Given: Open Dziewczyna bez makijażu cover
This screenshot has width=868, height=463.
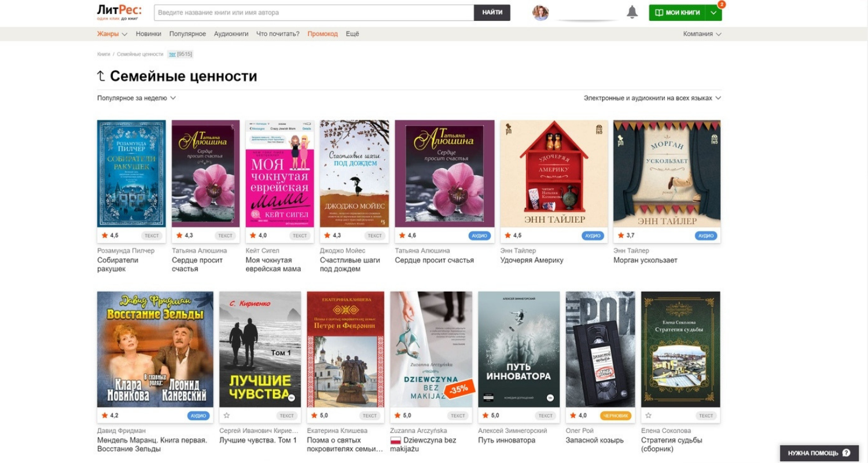Looking at the screenshot, I should (431, 349).
